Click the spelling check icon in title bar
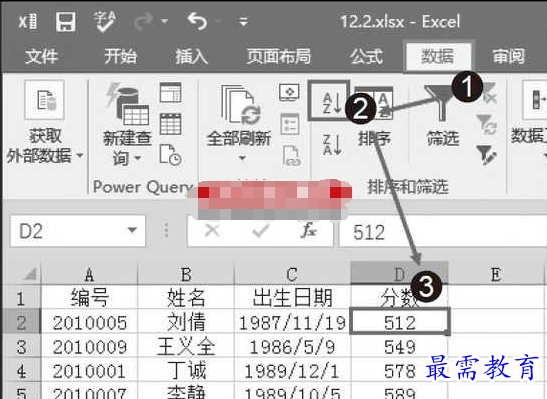 [x=104, y=22]
